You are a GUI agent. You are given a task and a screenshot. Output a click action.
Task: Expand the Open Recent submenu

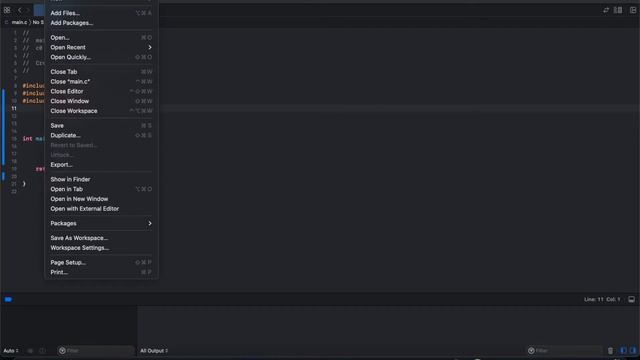point(101,47)
